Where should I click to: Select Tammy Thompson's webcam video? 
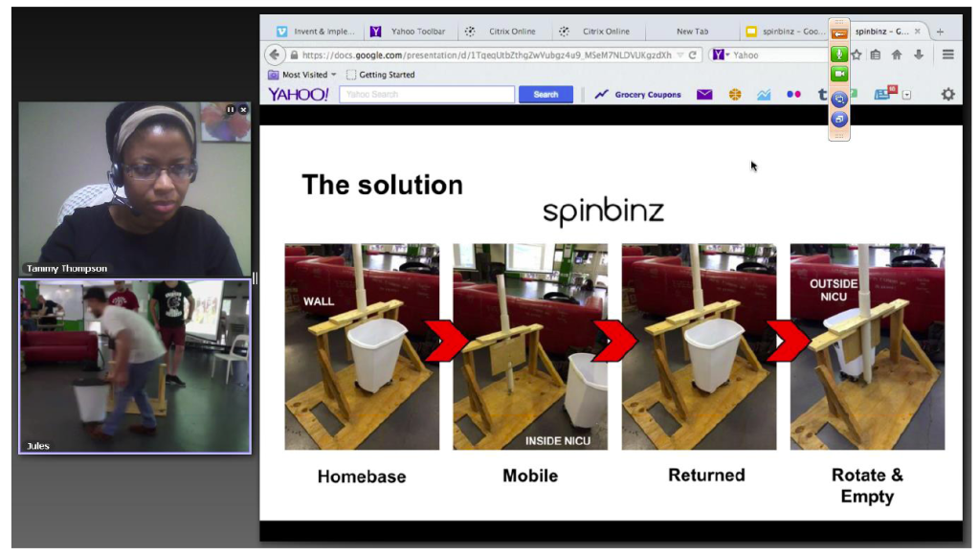click(135, 189)
